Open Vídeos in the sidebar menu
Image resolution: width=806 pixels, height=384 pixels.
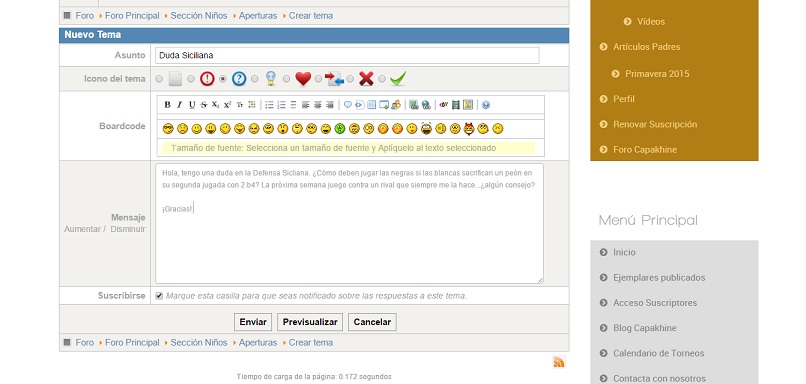point(651,22)
